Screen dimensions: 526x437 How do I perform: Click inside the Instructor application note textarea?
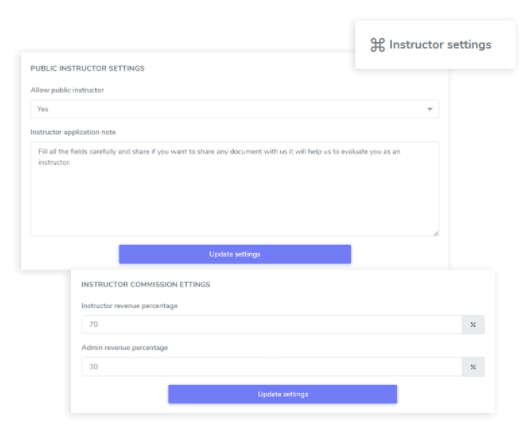(x=234, y=189)
